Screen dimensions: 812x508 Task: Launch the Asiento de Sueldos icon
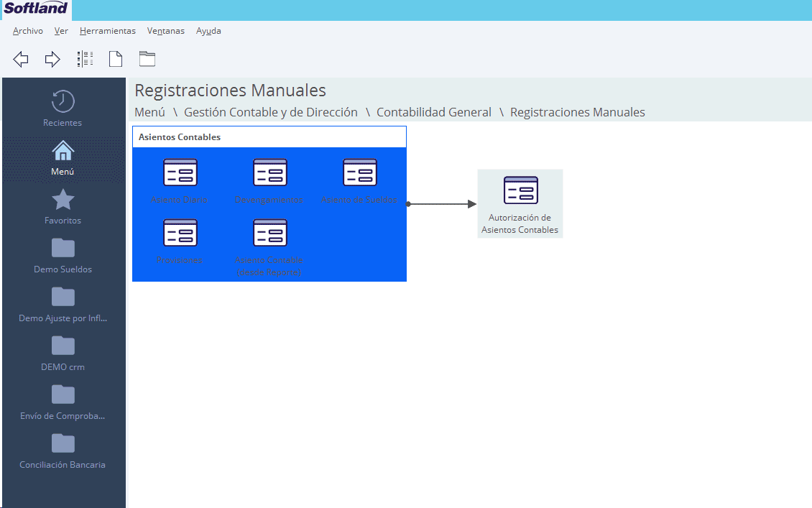click(x=359, y=173)
